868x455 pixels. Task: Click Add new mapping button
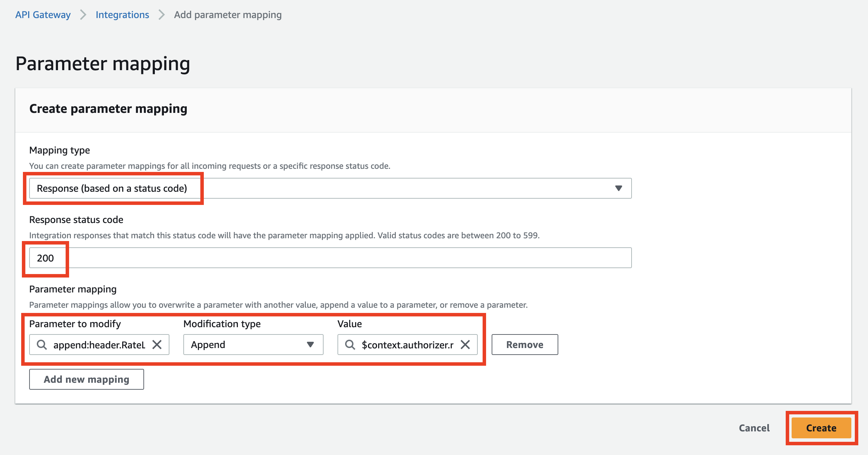[86, 379]
